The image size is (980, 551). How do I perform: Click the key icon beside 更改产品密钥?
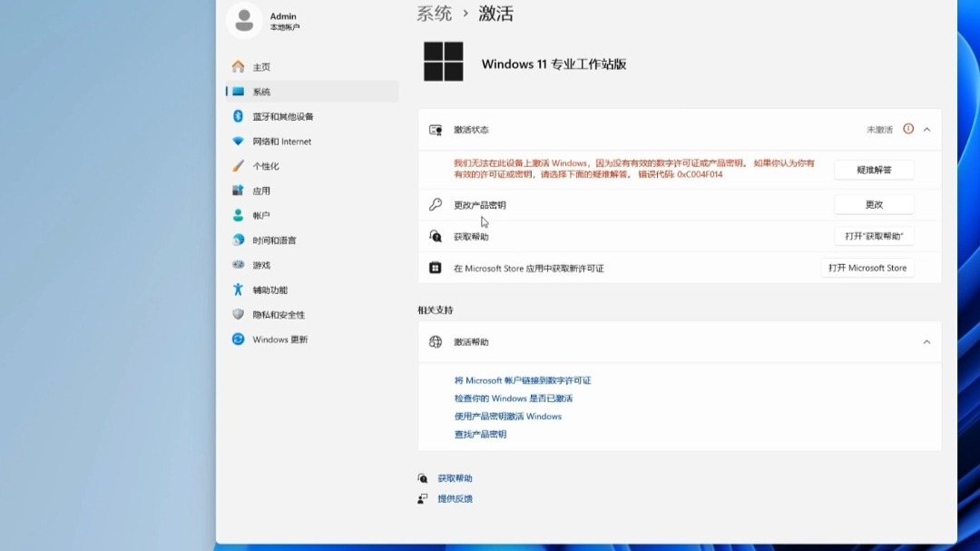coord(436,204)
